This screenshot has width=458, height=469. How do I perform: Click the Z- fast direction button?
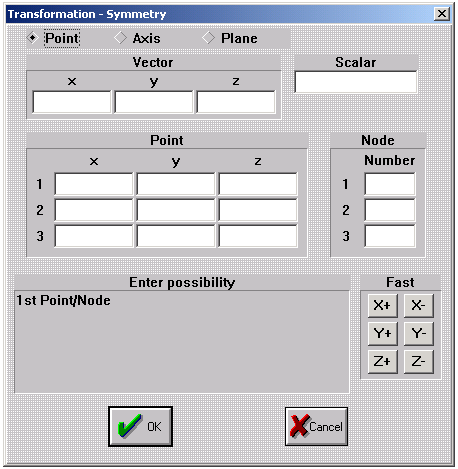(x=419, y=361)
